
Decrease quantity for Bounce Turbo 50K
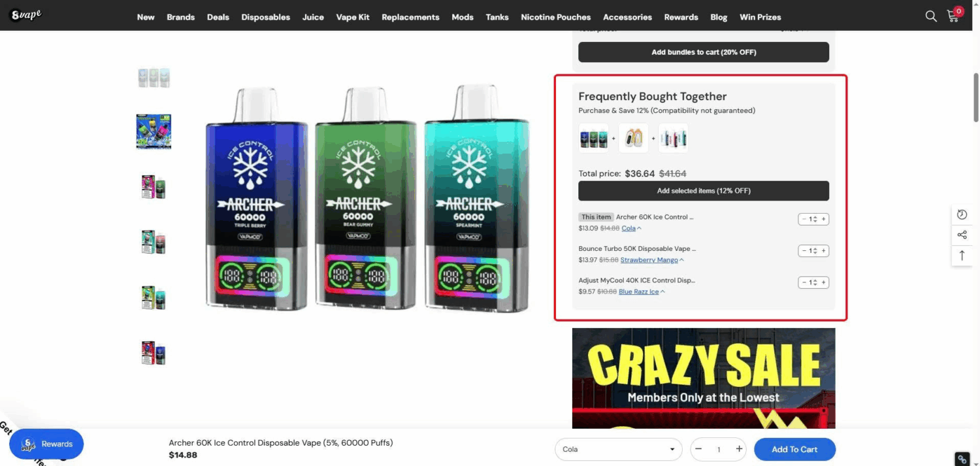[x=804, y=251]
